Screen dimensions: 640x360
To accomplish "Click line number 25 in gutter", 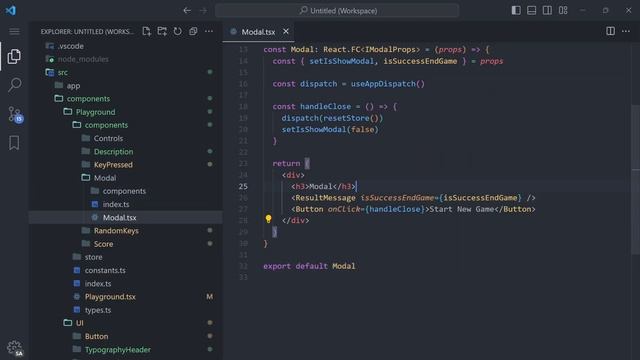I will pos(243,186).
